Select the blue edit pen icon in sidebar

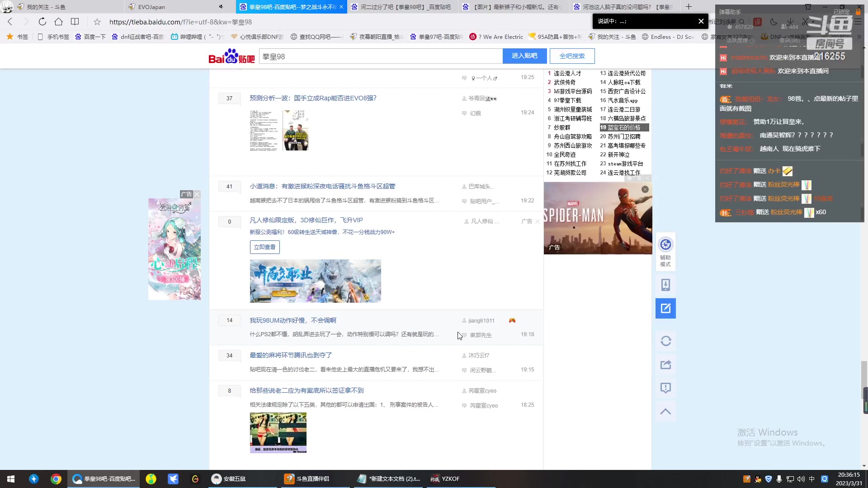pos(665,308)
